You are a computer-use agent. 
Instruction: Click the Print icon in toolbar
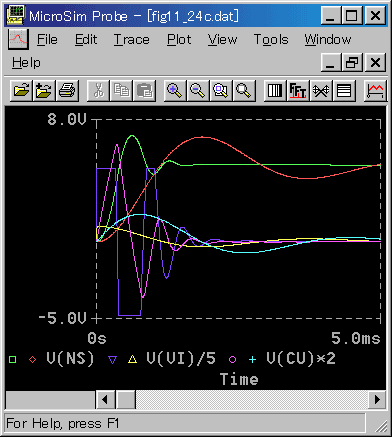point(67,90)
